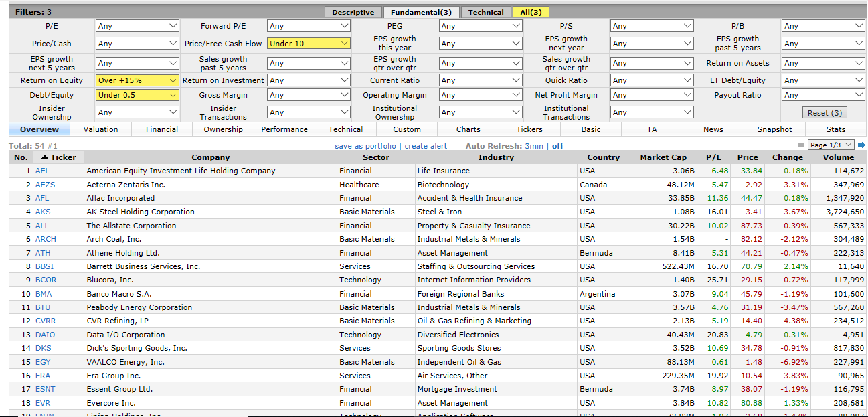Viewport: 868px width, 417px height.
Task: Select the Performance view tab
Action: (284, 129)
